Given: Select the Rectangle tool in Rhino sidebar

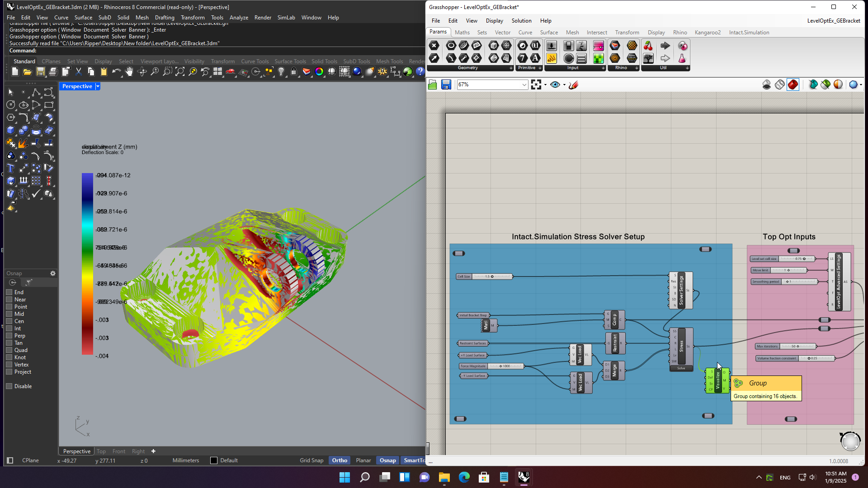Looking at the screenshot, I should pyautogui.click(x=49, y=105).
